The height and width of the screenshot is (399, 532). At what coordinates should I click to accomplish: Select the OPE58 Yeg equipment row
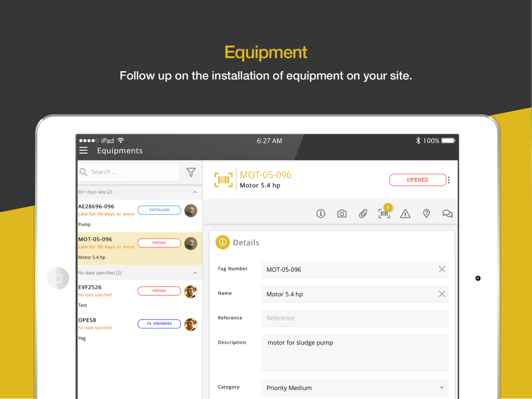140,329
